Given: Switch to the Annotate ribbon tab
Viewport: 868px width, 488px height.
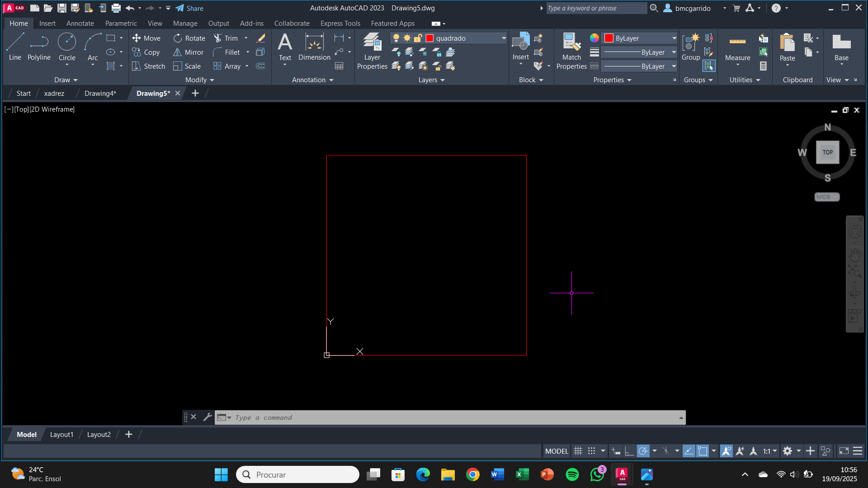Looking at the screenshot, I should 80,23.
